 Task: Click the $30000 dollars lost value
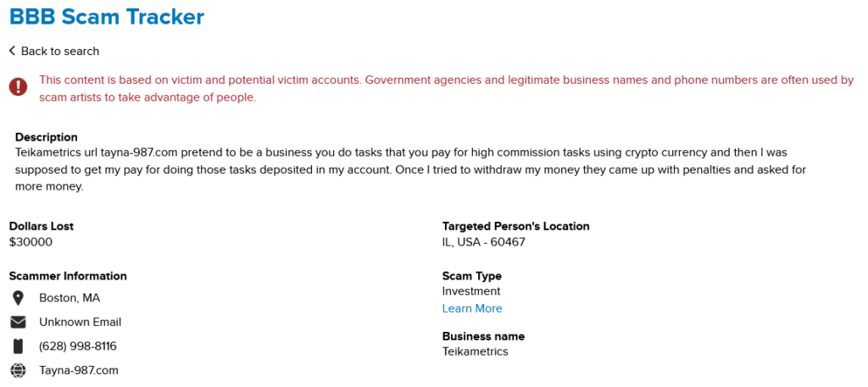[x=31, y=241]
